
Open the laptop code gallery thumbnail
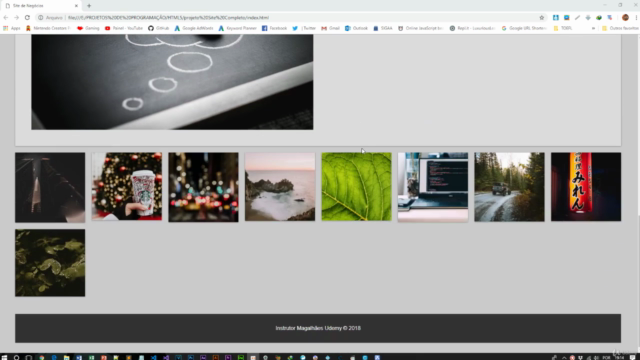[433, 187]
